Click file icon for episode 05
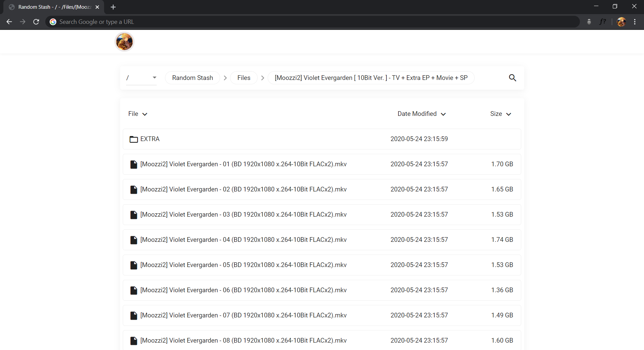Image resolution: width=644 pixels, height=350 pixels. [134, 265]
